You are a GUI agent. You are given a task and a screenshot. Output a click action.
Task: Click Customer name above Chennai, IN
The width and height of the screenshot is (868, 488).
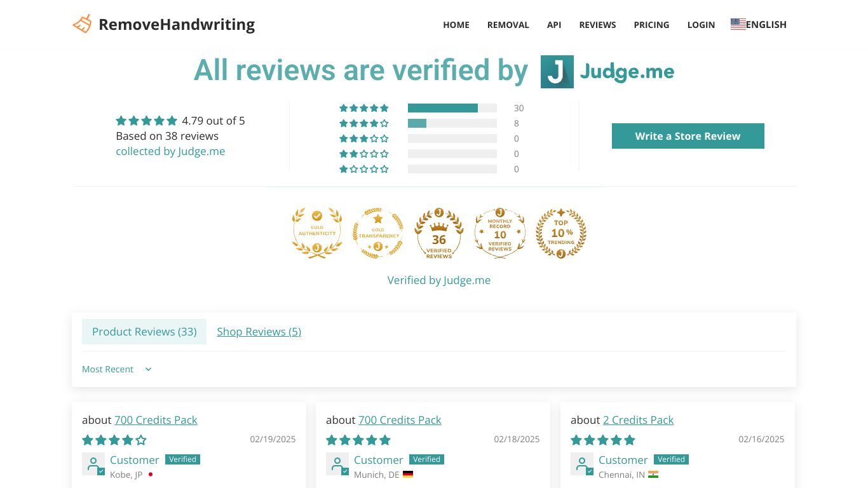coord(623,460)
